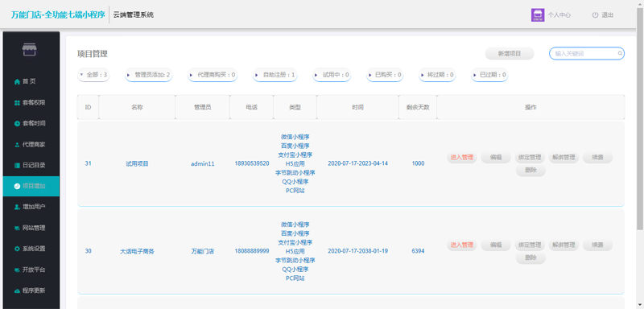Image resolution: width=644 pixels, height=309 pixels.
Task: Click the home icon beside 首页
Action: (x=17, y=81)
